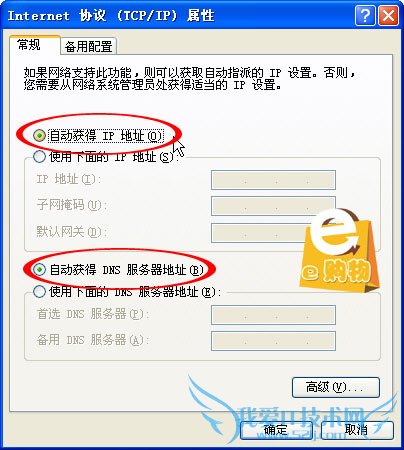The height and width of the screenshot is (450, 404).
Task: Click the 默认网关 input field
Action: click(x=273, y=233)
